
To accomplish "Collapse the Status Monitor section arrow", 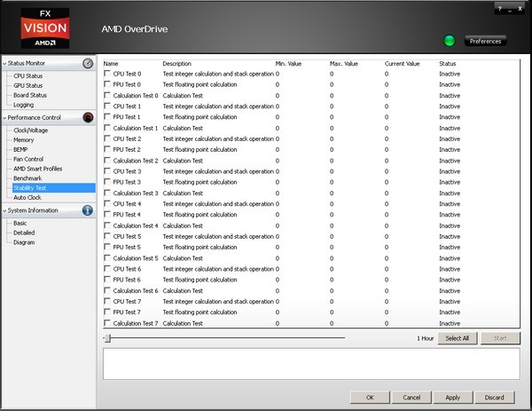I will 4,63.
